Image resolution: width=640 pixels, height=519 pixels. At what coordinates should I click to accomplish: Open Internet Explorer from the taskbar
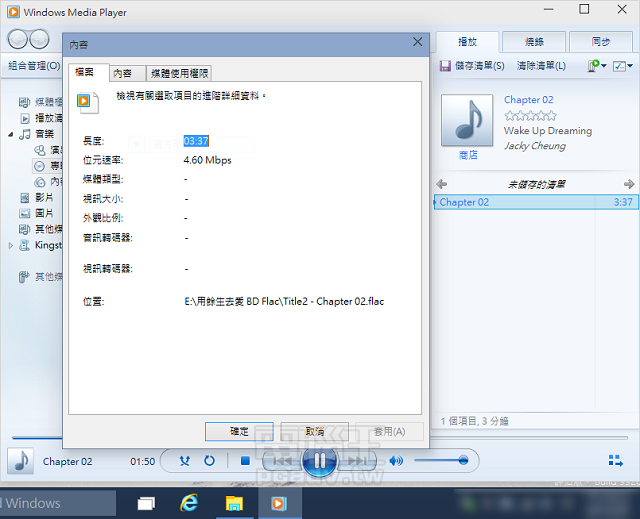tap(189, 503)
